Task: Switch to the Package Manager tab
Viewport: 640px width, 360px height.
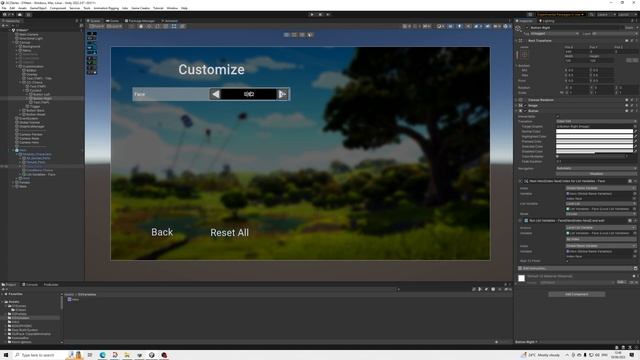Action: (x=140, y=21)
